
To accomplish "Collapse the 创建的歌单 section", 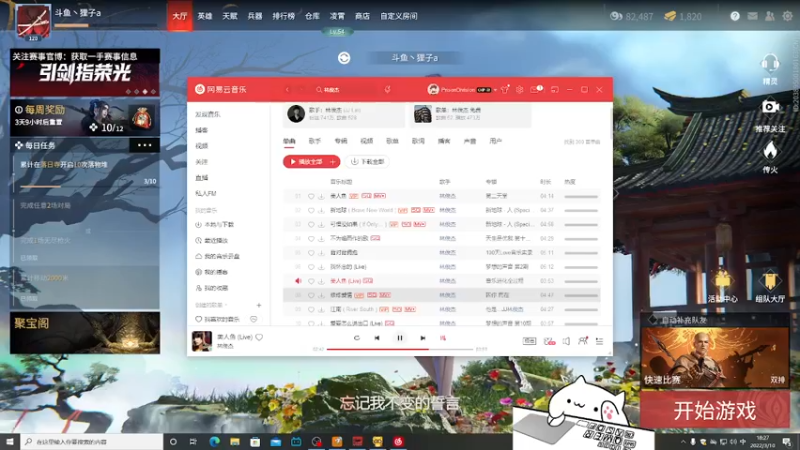I will 226,305.
